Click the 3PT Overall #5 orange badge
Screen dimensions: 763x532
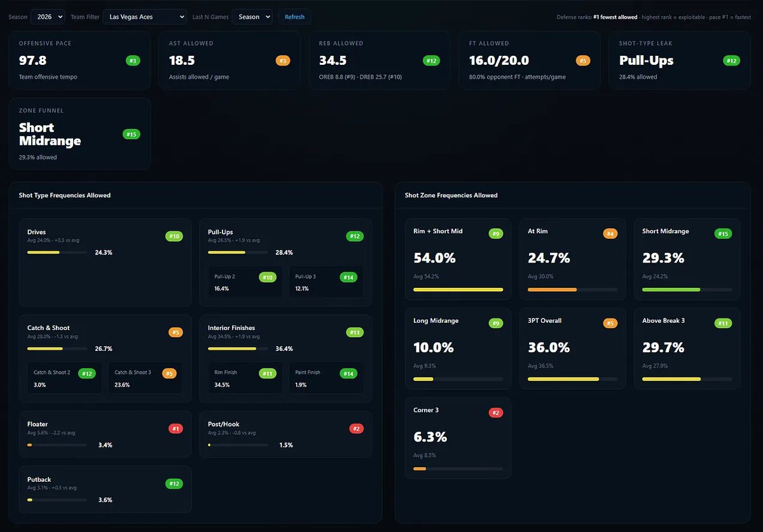coord(610,323)
